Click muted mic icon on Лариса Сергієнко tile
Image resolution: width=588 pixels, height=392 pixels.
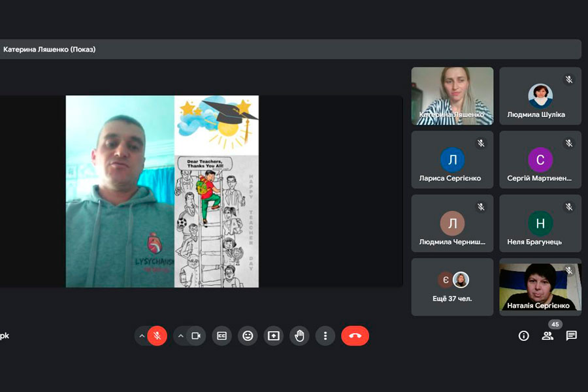click(x=481, y=143)
